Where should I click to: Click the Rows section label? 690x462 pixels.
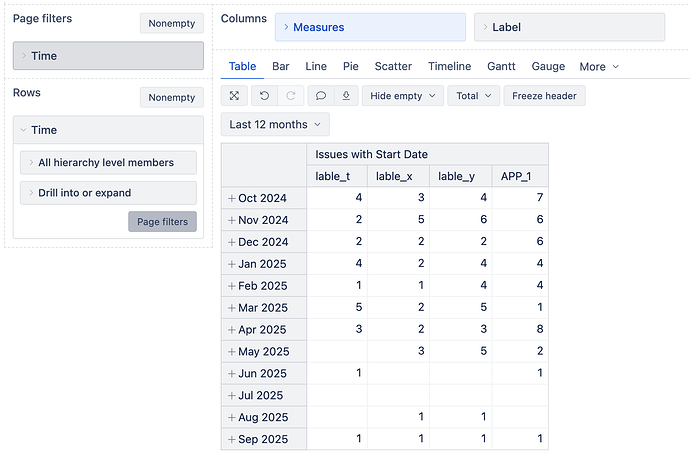pyautogui.click(x=27, y=92)
